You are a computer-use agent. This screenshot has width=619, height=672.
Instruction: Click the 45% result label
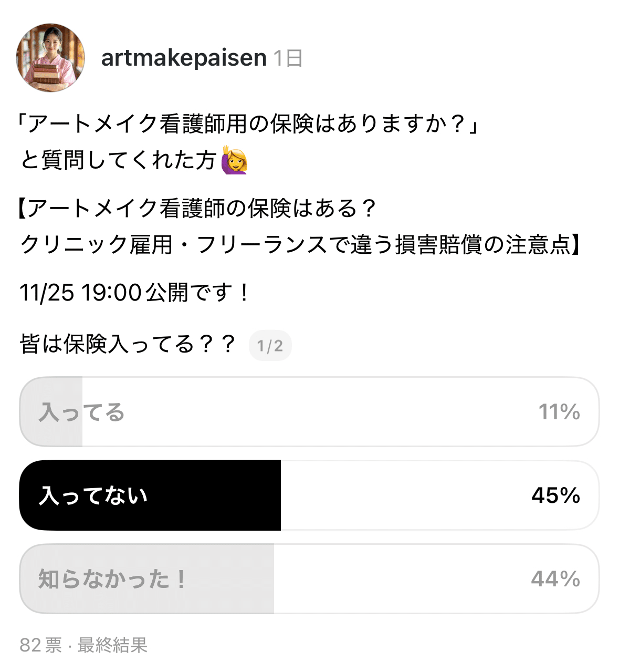(x=555, y=495)
